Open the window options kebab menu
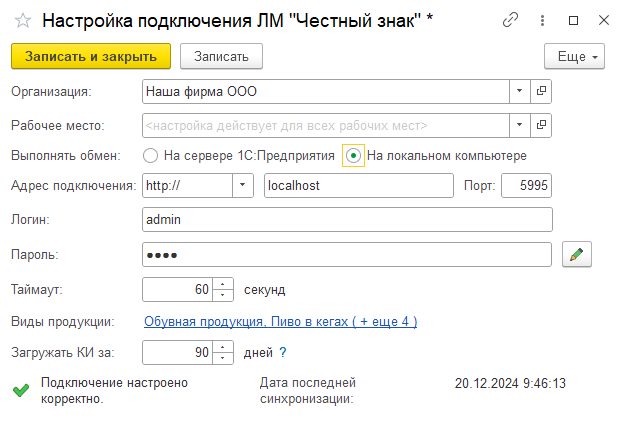The width and height of the screenshot is (622, 422). [543, 20]
